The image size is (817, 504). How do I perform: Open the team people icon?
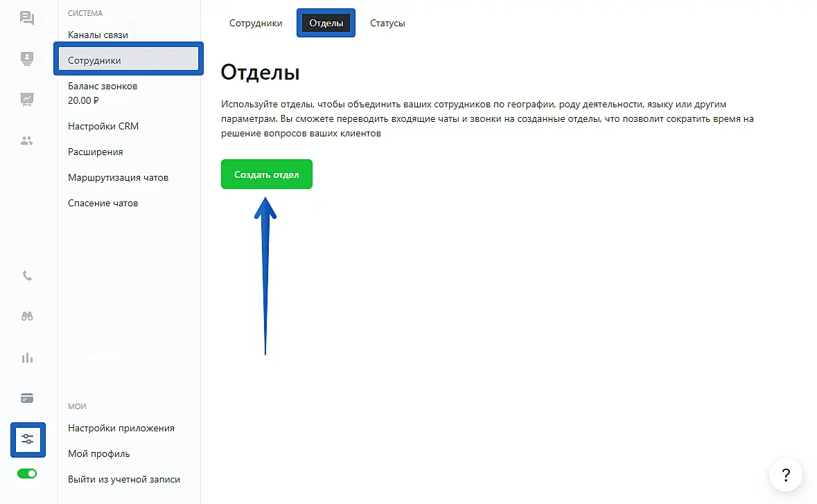pyautogui.click(x=27, y=141)
